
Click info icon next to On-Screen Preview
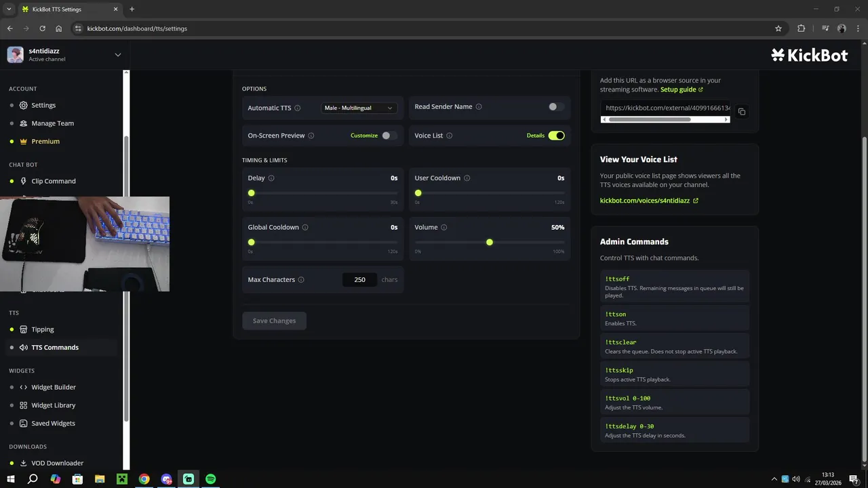tap(311, 136)
